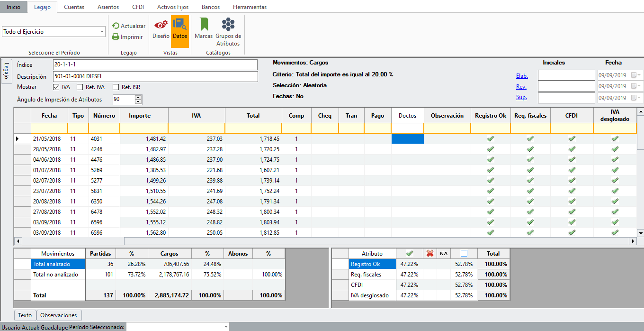Click the Elab. link

[522, 76]
